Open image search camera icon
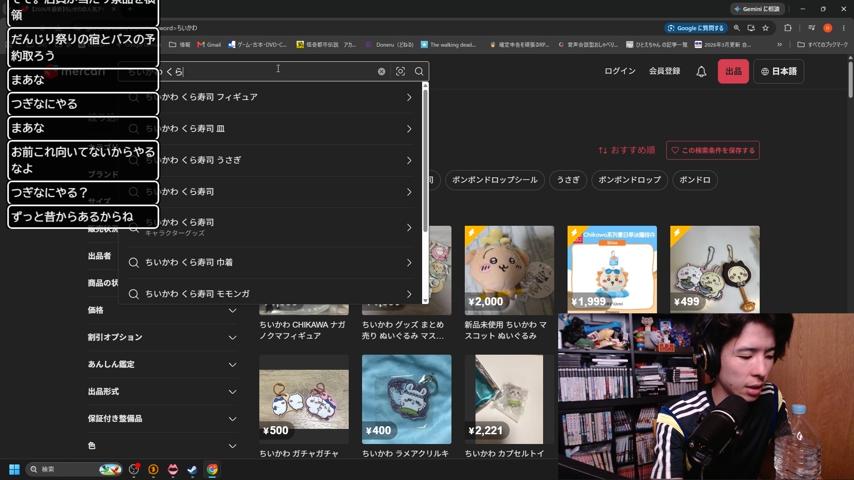 click(x=400, y=71)
